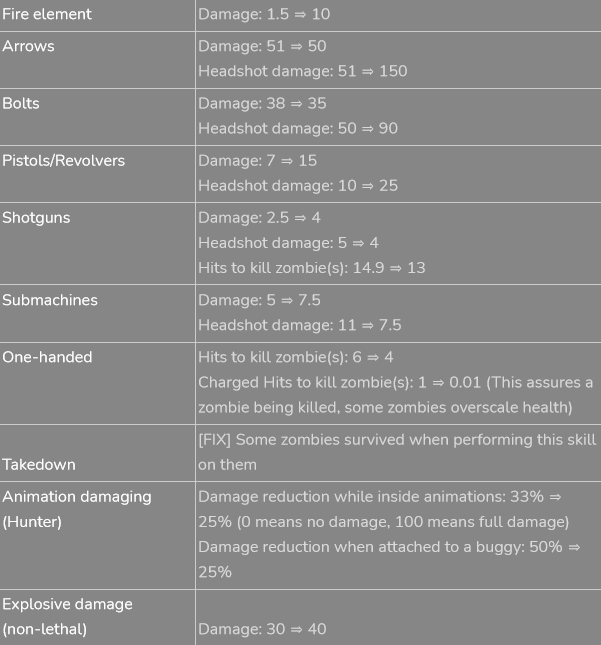This screenshot has height=645, width=601.
Task: Select the Arrows row label
Action: pos(29,46)
